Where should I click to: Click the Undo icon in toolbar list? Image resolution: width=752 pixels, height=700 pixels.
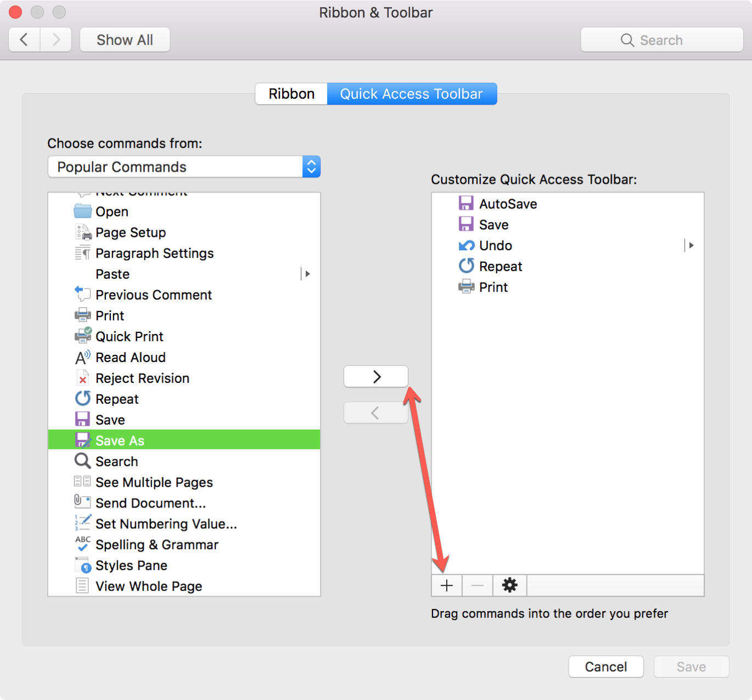click(466, 245)
